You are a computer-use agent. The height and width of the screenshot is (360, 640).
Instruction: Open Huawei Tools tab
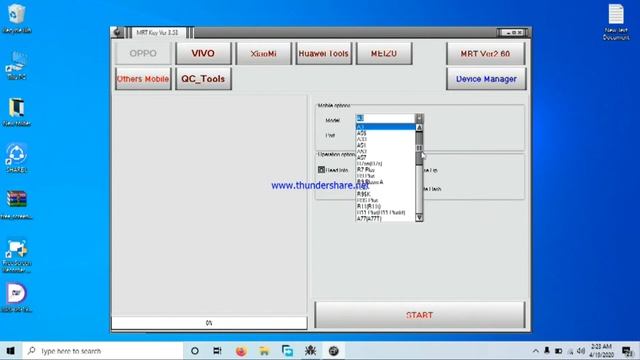click(324, 53)
